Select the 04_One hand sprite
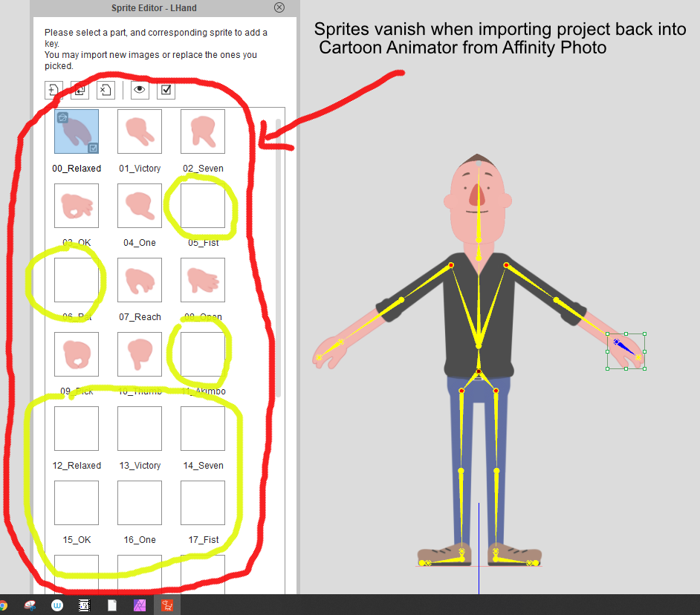Image resolution: width=700 pixels, height=615 pixels. [140, 206]
